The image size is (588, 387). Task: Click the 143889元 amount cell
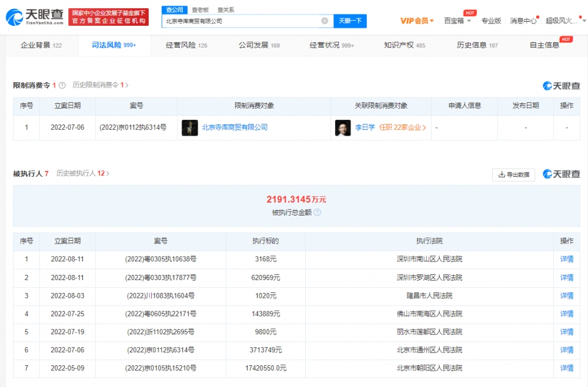[266, 314]
